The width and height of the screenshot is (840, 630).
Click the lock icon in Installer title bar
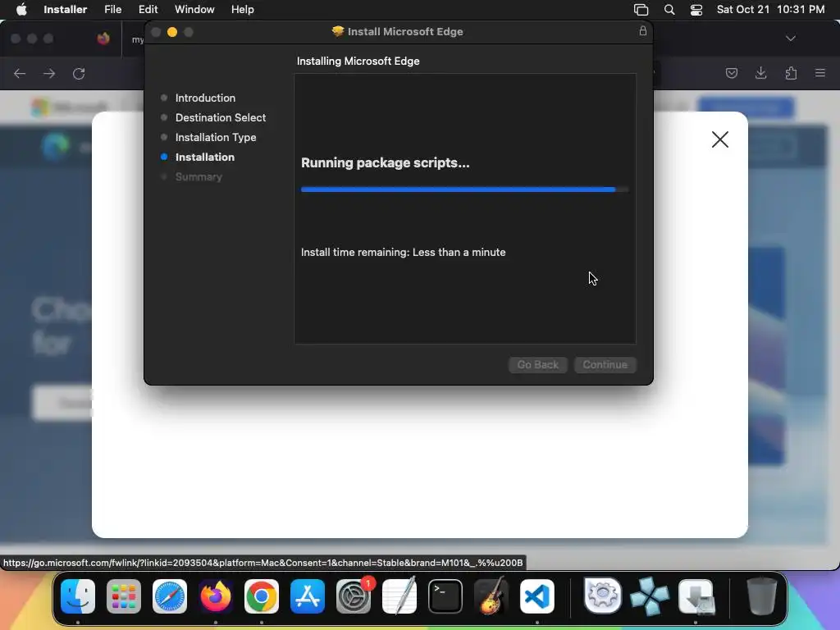point(643,31)
